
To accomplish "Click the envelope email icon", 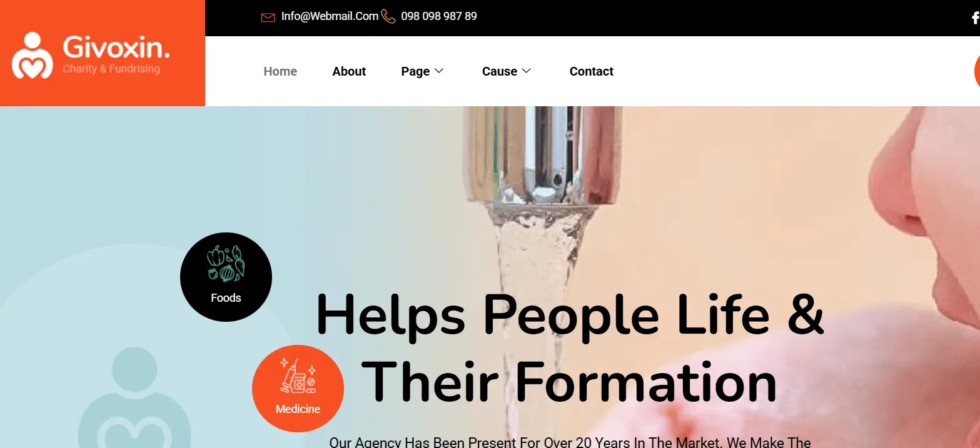I will point(268,17).
